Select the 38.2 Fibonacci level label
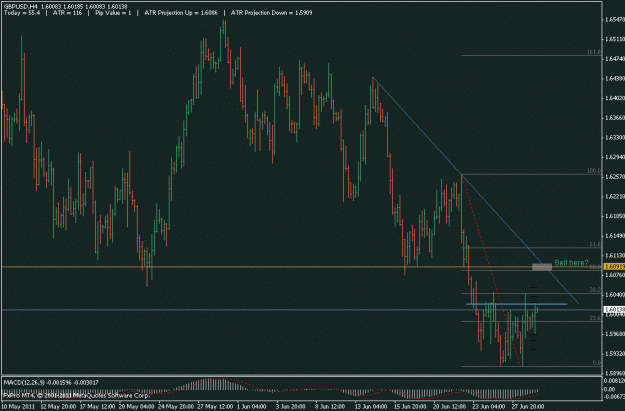Viewport: 625px width, 411px height. tap(595, 290)
